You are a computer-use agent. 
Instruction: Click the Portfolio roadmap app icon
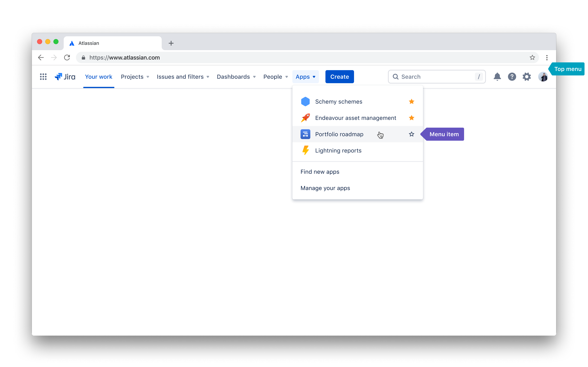(x=305, y=134)
